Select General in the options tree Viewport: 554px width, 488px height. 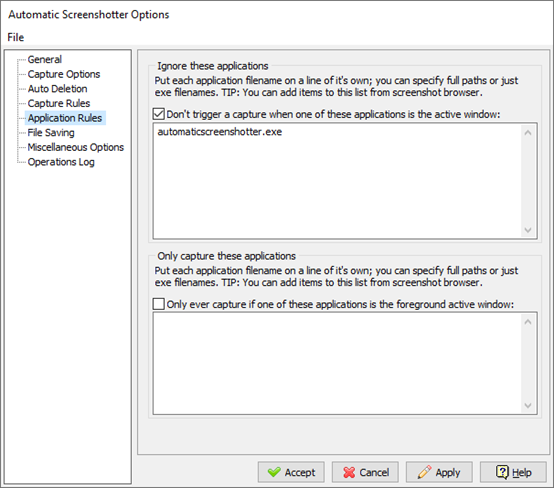click(45, 59)
